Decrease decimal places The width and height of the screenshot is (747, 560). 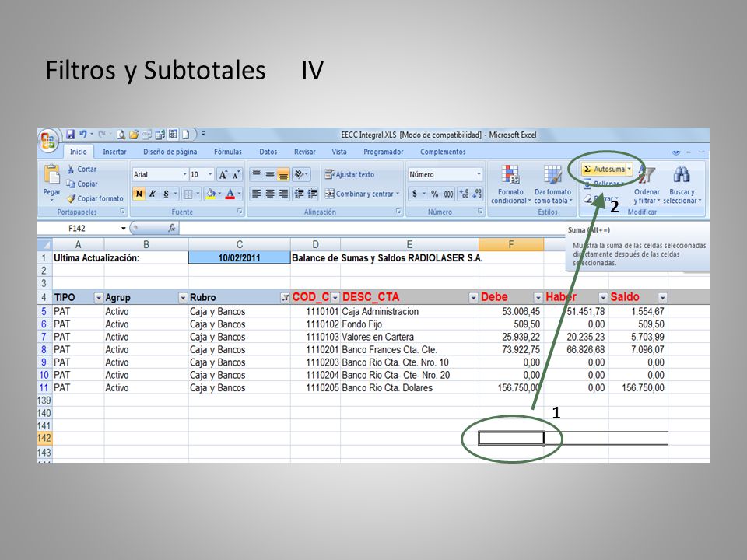[x=477, y=194]
